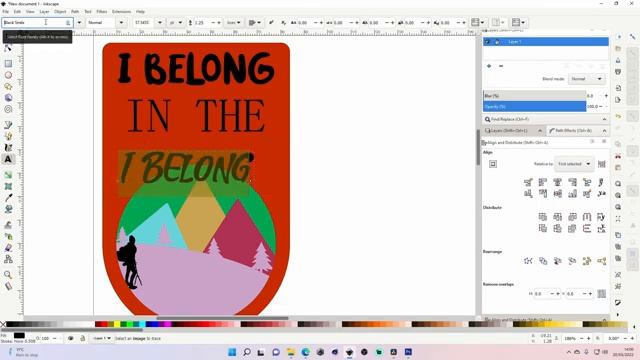
Task: Open the File menu
Action: coord(5,11)
